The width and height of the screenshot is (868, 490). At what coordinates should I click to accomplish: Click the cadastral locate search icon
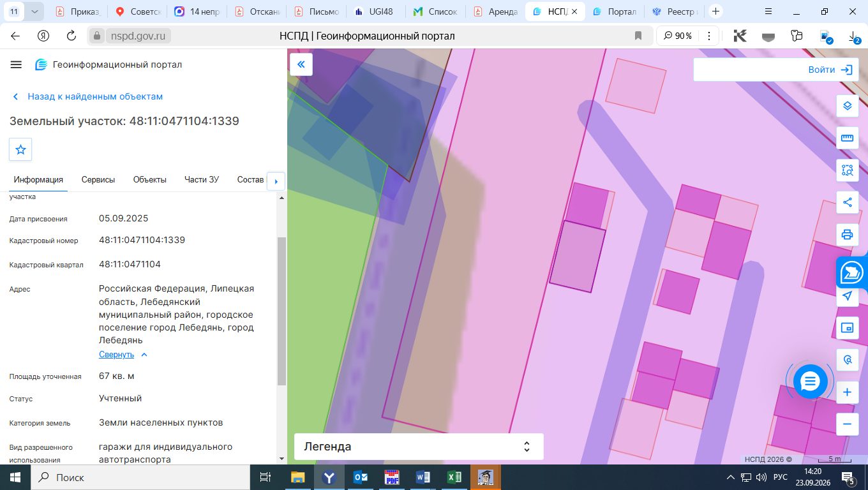(847, 360)
